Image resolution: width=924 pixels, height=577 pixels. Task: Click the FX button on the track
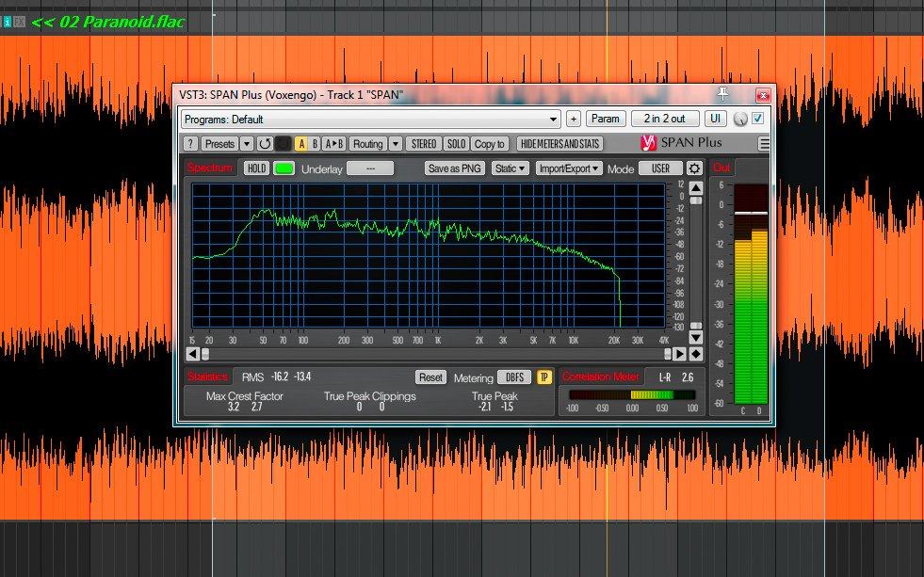pyautogui.click(x=19, y=22)
